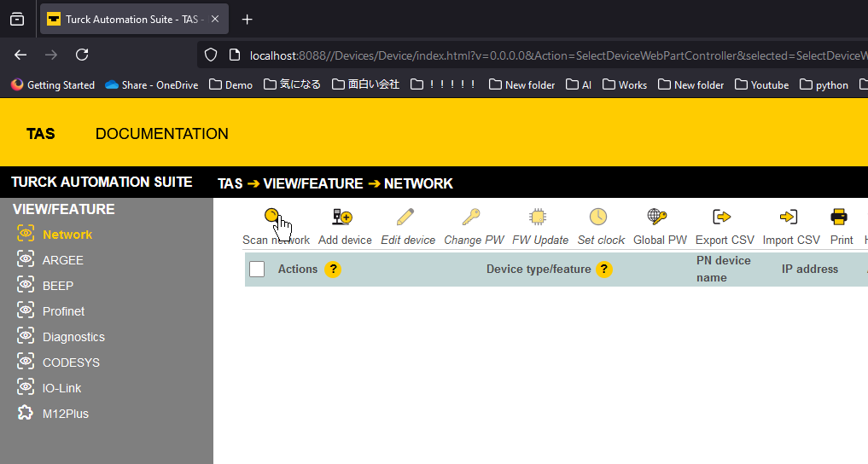Click the browser address bar URL

(x=558, y=55)
